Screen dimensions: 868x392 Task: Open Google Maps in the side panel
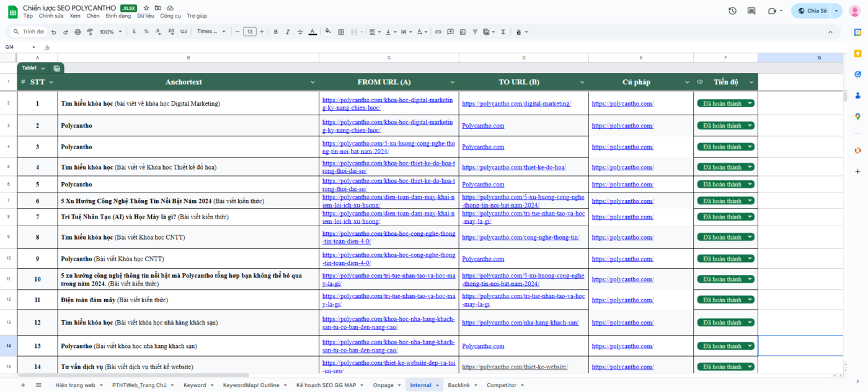coord(857,116)
